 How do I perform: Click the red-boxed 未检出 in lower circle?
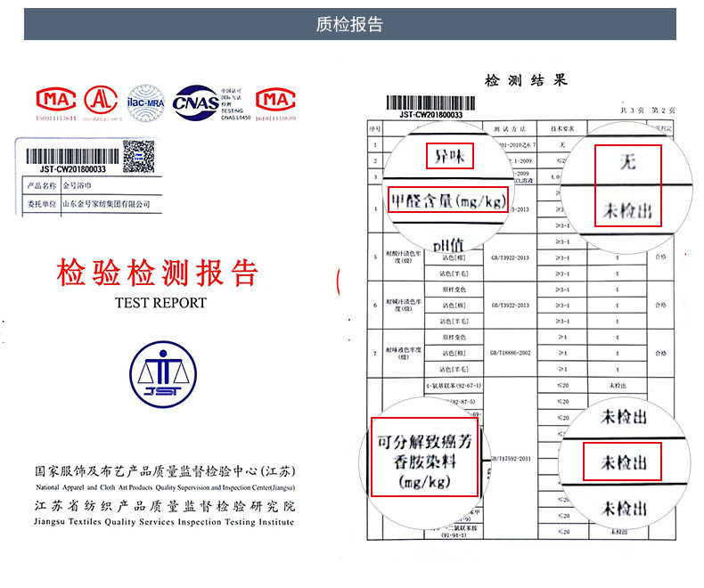tap(622, 461)
